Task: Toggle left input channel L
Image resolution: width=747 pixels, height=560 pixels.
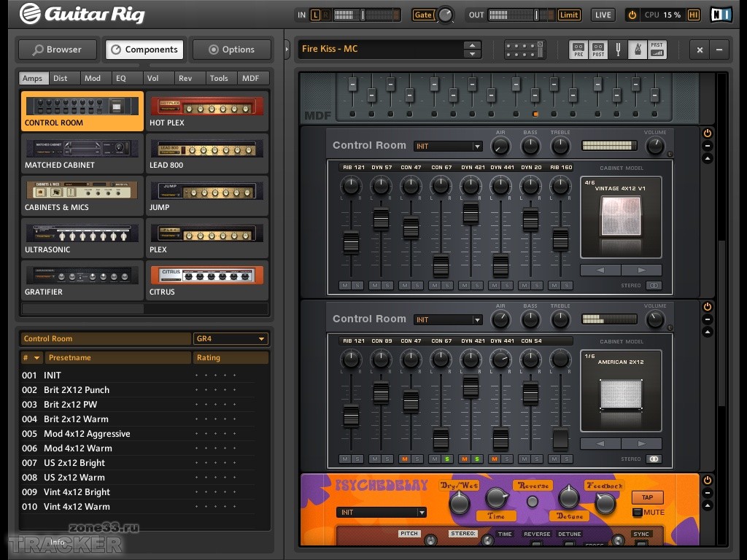Action: (315, 15)
